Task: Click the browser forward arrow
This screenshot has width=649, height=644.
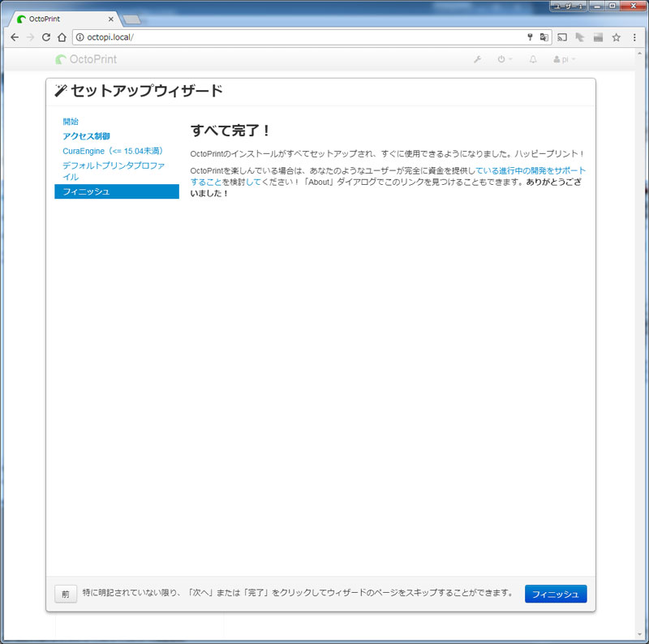Action: tap(30, 37)
